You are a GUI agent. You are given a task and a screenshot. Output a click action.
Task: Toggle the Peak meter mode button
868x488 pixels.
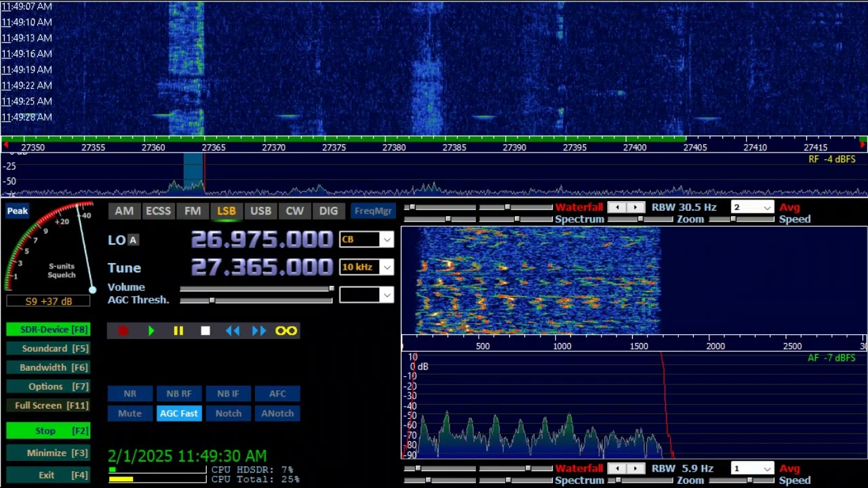(17, 211)
